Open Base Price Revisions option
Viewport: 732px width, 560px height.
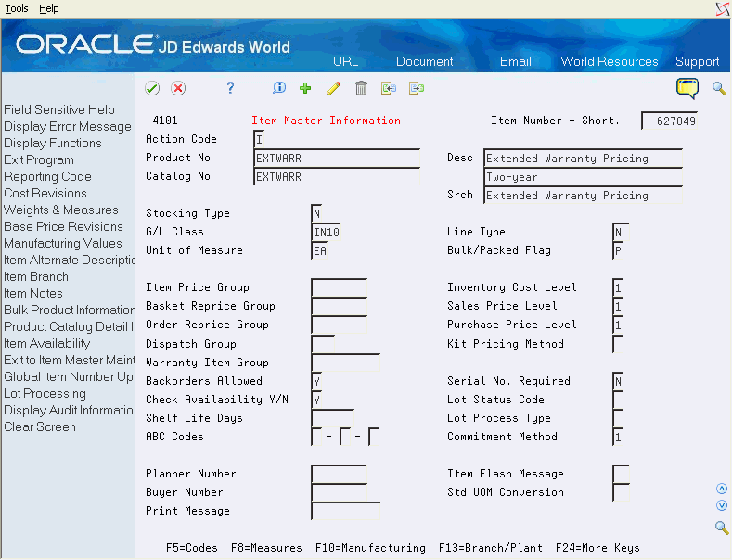[63, 227]
